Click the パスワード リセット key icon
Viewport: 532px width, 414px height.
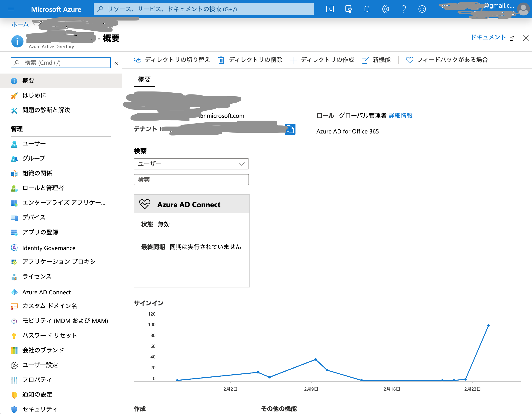[14, 336]
